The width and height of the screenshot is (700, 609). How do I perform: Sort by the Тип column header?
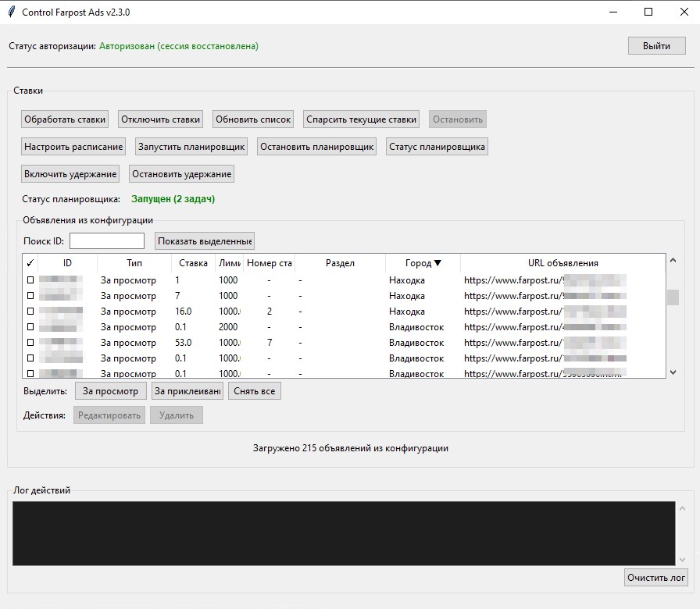134,263
